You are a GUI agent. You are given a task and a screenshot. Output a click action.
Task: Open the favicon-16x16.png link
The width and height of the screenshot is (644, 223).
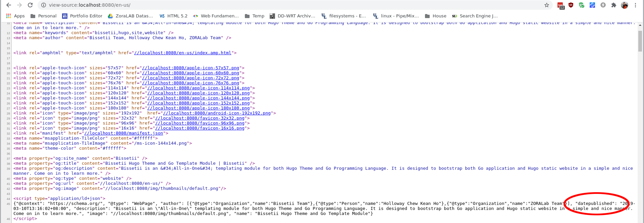click(200, 128)
